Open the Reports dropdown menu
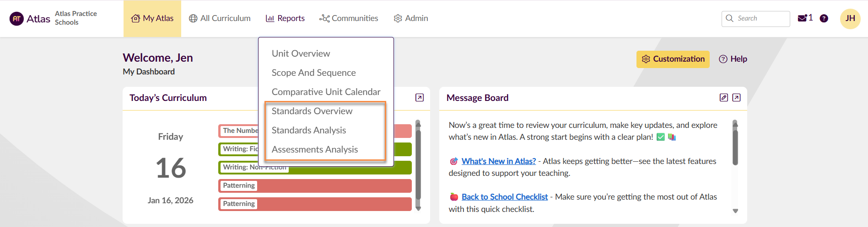Screen dimensions: 868x227 coord(285,18)
